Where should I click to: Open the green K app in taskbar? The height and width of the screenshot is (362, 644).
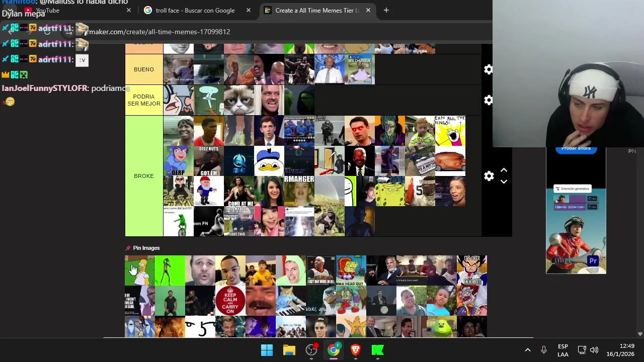coord(378,350)
